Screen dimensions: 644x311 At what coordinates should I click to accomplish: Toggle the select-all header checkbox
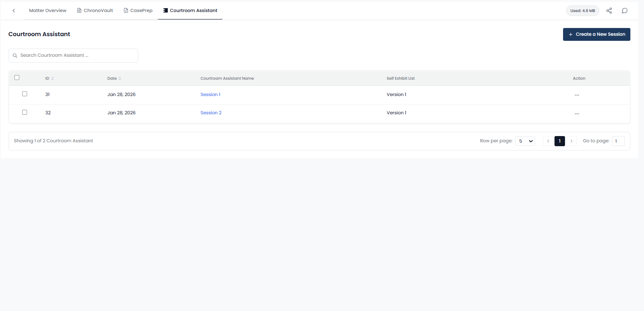(17, 77)
